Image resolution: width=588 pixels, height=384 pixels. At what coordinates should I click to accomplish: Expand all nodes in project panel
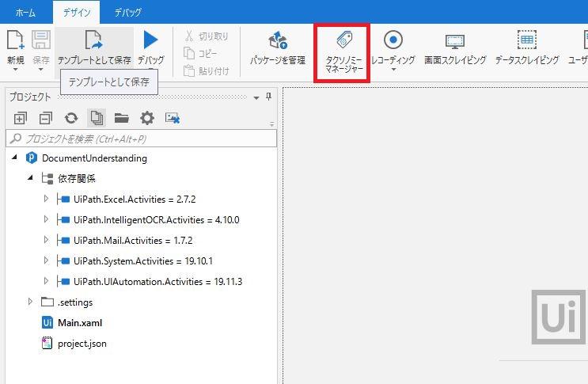[x=21, y=119]
